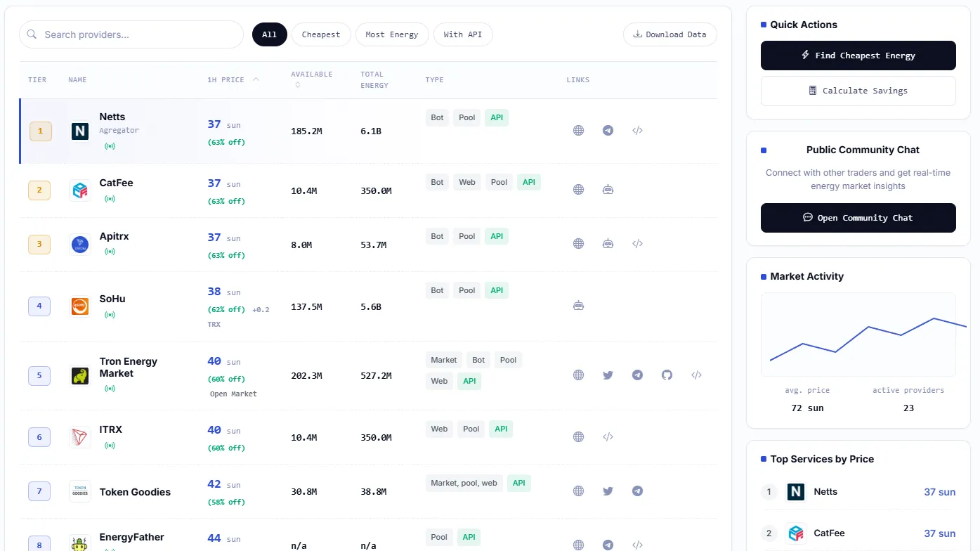Image resolution: width=980 pixels, height=551 pixels.
Task: Click the Download Data button
Action: [670, 34]
